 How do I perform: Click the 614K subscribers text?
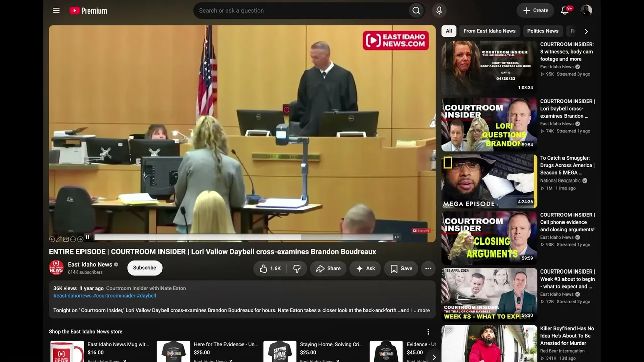click(85, 272)
